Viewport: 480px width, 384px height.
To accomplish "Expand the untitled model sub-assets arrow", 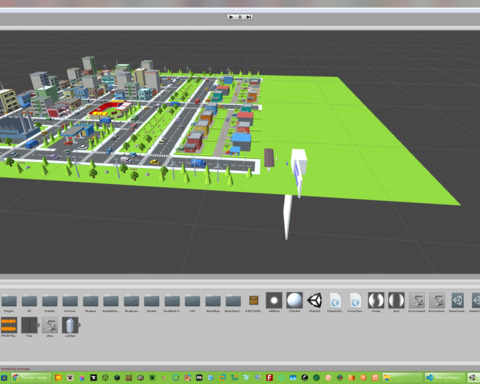I will point(79,325).
